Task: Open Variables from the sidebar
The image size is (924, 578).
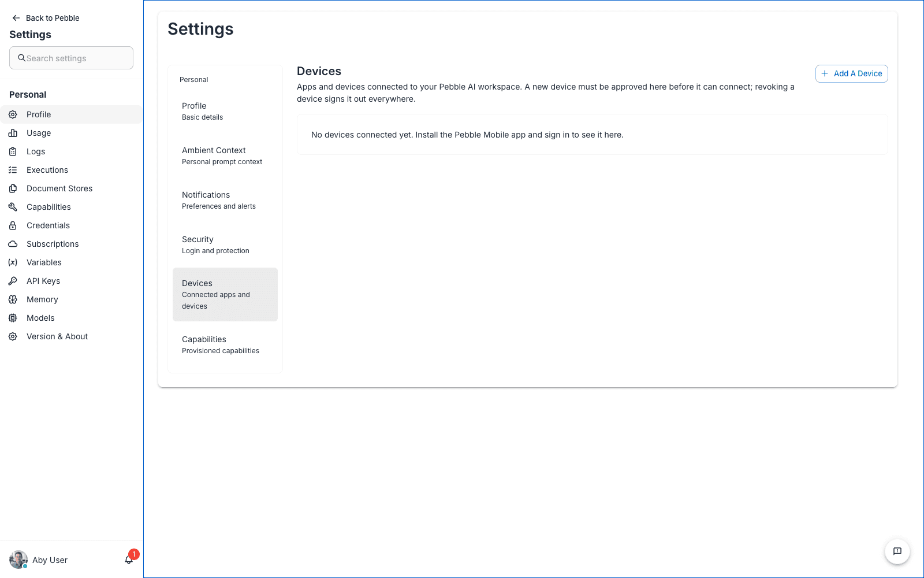Action: [x=71, y=262]
